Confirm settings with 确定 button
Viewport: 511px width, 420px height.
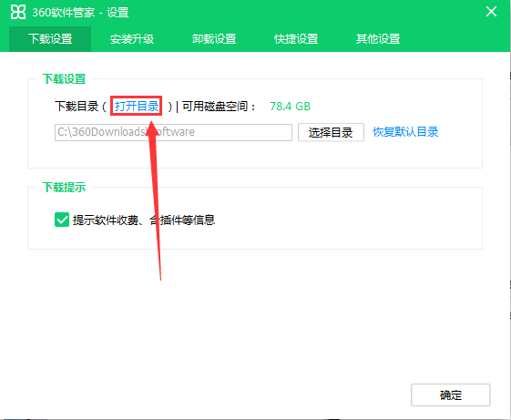click(x=451, y=394)
